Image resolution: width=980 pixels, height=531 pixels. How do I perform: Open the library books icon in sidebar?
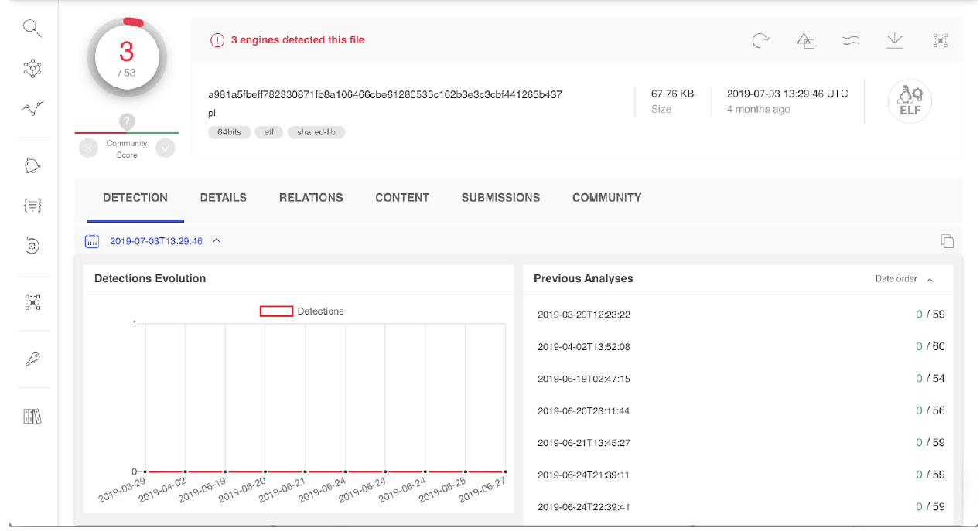[32, 417]
